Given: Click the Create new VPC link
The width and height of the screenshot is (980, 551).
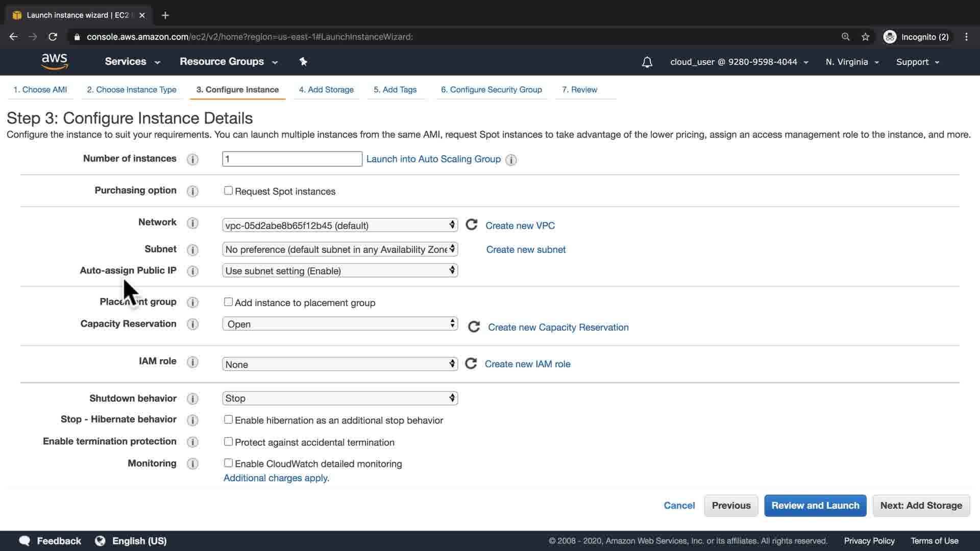Looking at the screenshot, I should pyautogui.click(x=520, y=226).
